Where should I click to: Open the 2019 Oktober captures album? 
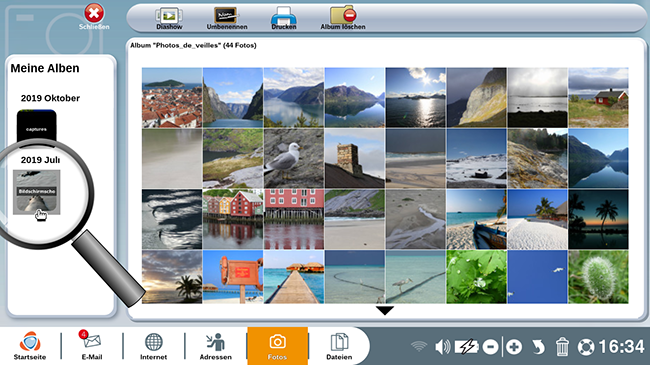pos(36,128)
